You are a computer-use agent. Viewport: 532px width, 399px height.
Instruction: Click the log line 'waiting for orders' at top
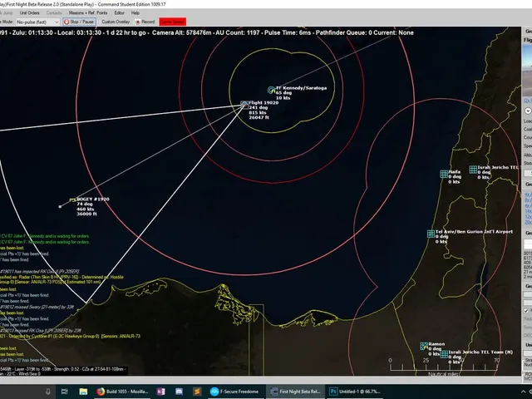(45, 236)
